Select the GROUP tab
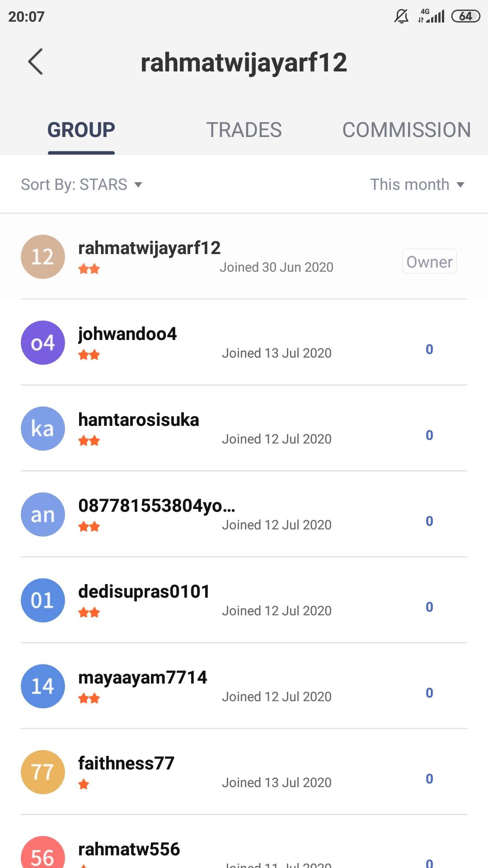488x868 pixels. (81, 130)
